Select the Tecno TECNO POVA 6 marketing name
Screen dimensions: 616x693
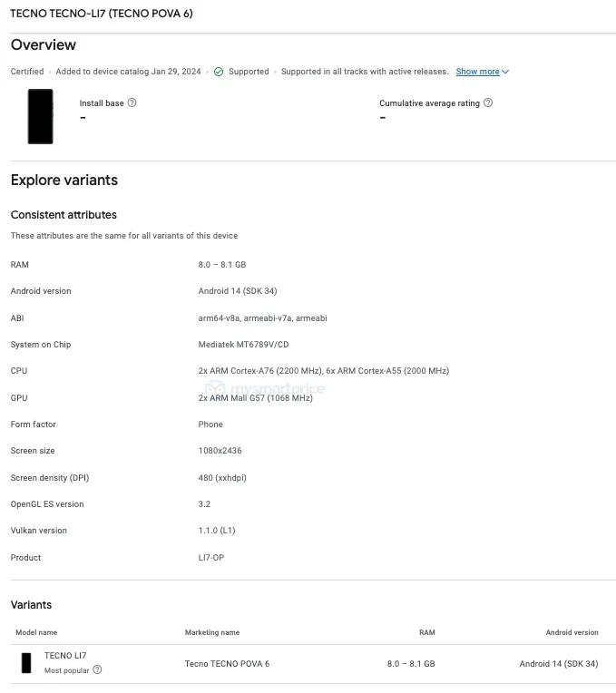(x=227, y=664)
